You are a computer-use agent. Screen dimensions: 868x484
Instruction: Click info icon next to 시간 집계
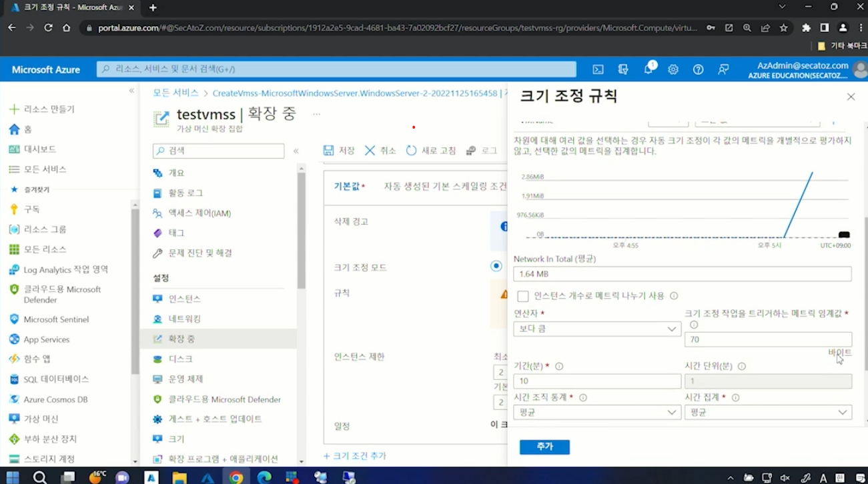735,397
